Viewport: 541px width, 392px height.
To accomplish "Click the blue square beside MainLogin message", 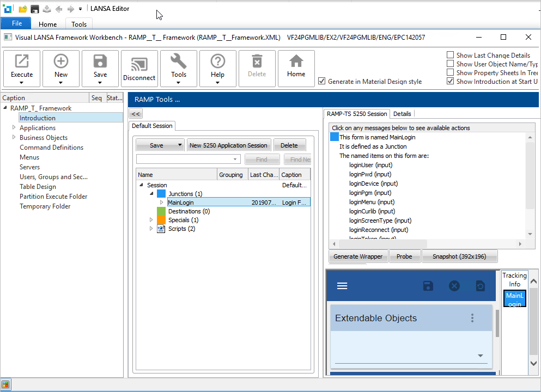I will [335, 137].
